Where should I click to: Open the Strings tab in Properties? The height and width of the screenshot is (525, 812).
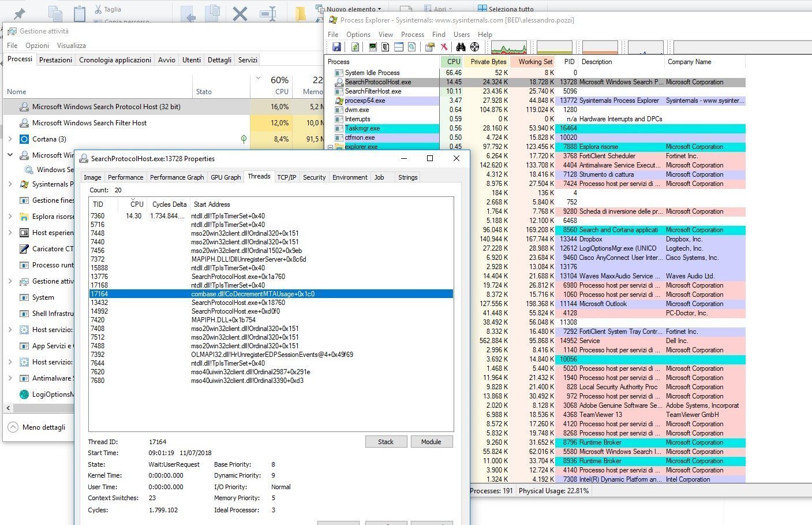pyautogui.click(x=407, y=177)
